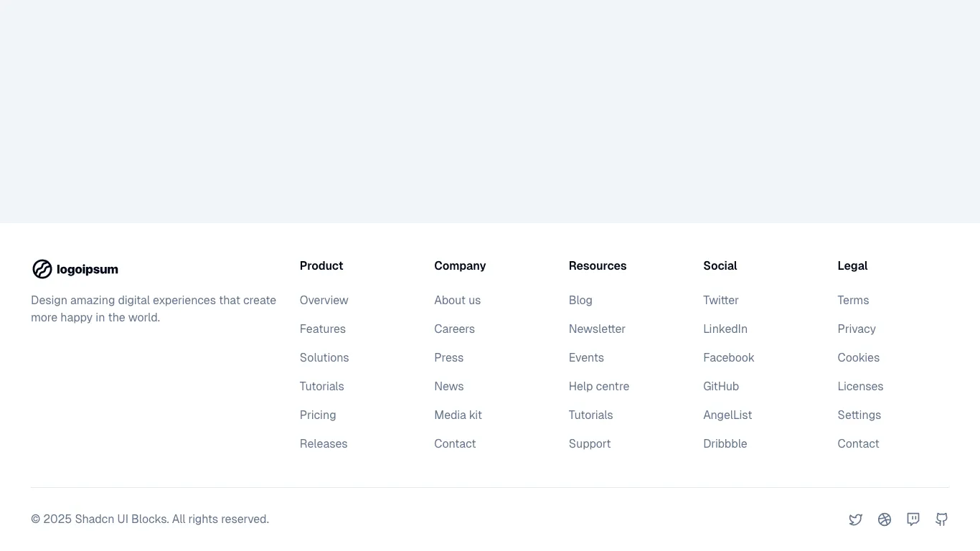The height and width of the screenshot is (551, 980).
Task: Open the Overview link under Product
Action: coord(324,300)
